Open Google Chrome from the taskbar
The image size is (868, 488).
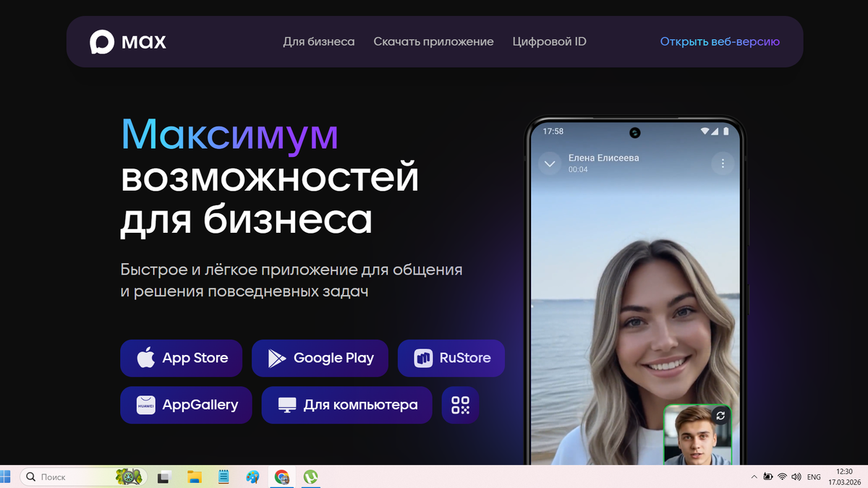coord(281,476)
